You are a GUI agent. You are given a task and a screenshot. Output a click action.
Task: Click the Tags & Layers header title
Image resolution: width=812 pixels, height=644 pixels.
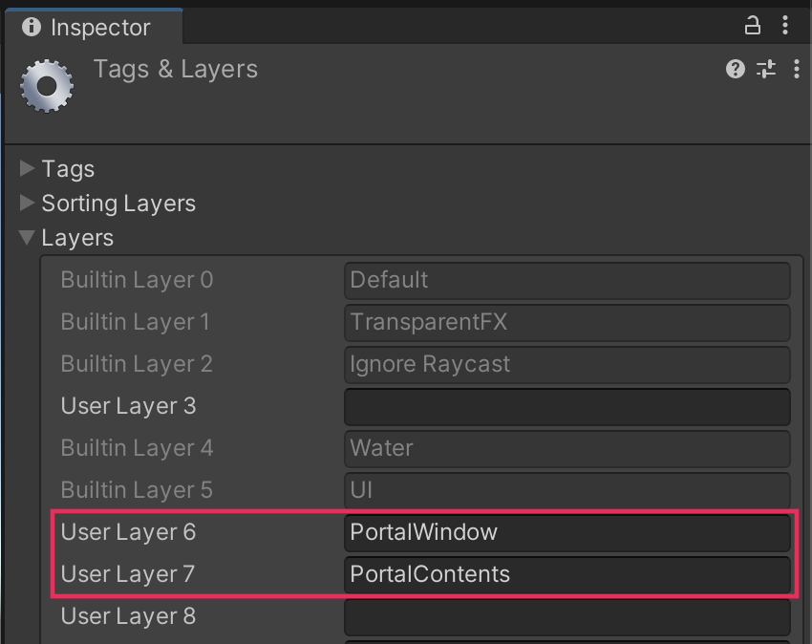[176, 70]
